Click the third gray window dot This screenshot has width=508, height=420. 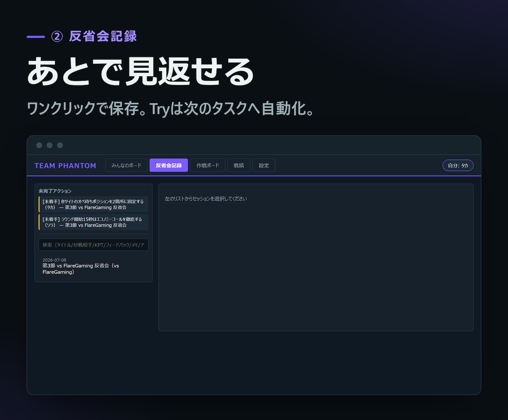(x=60, y=145)
